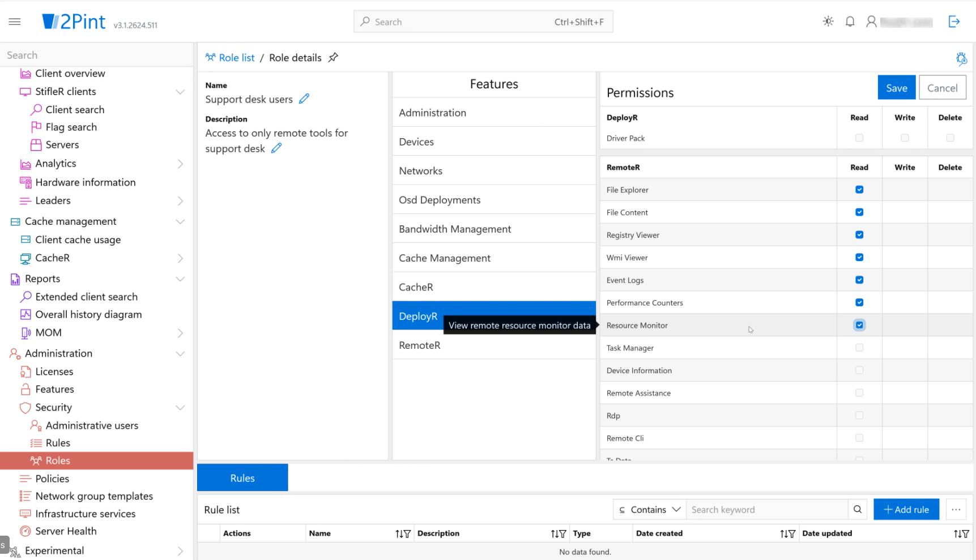Open the user profile icon
Viewport: 976px width, 560px height.
(x=871, y=22)
